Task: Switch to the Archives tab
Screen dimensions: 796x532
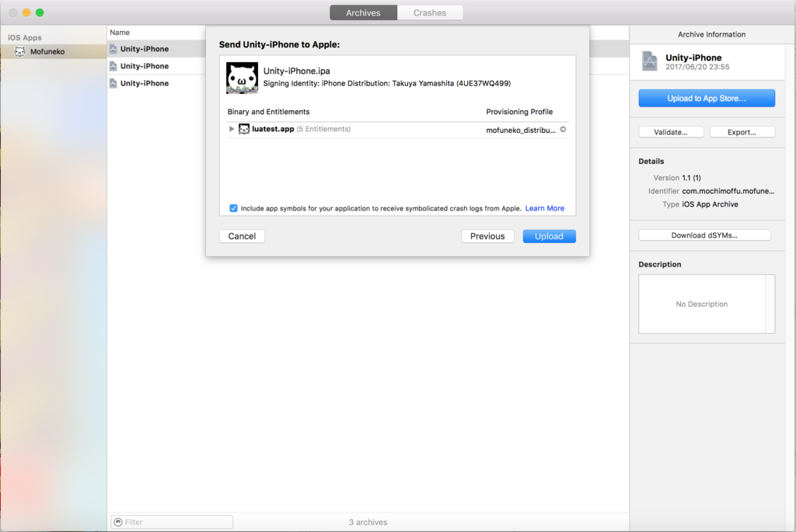Action: click(x=363, y=12)
